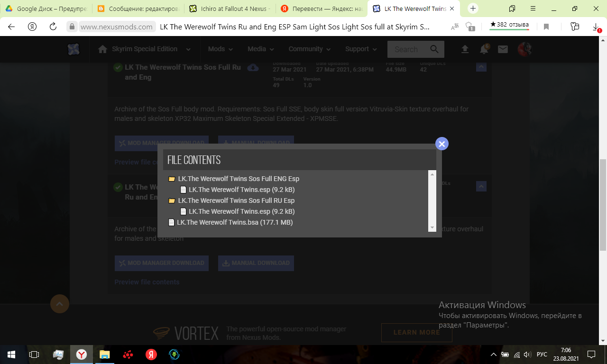Image resolution: width=607 pixels, height=364 pixels.
Task: Click the back-to-top orange arrow button
Action: tap(60, 304)
